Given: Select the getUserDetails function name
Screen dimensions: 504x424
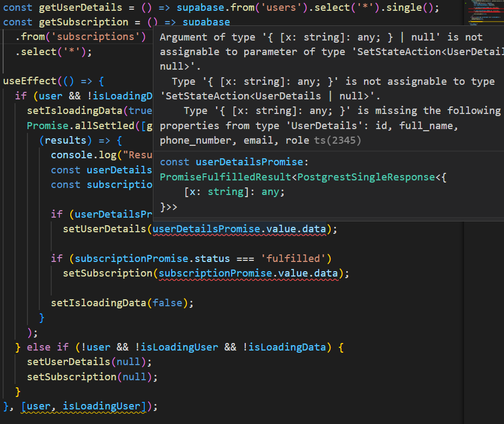Looking at the screenshot, I should point(80,8).
